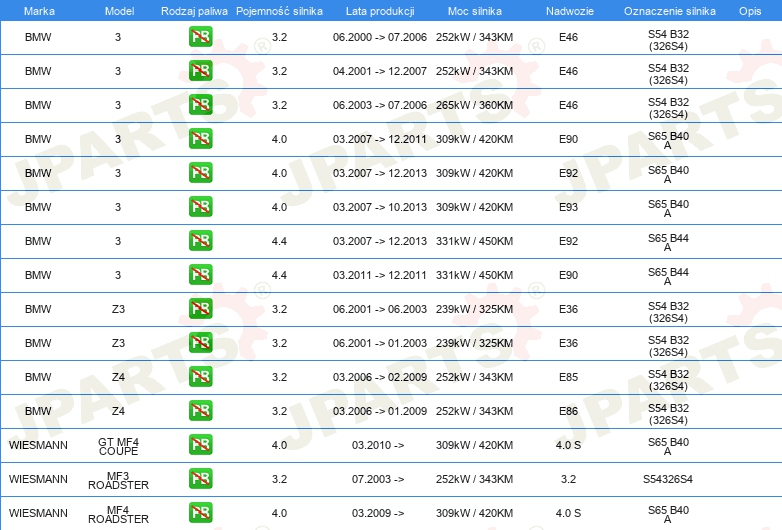Click 4.0 S body in GT MF4 COUPE row

pos(568,445)
